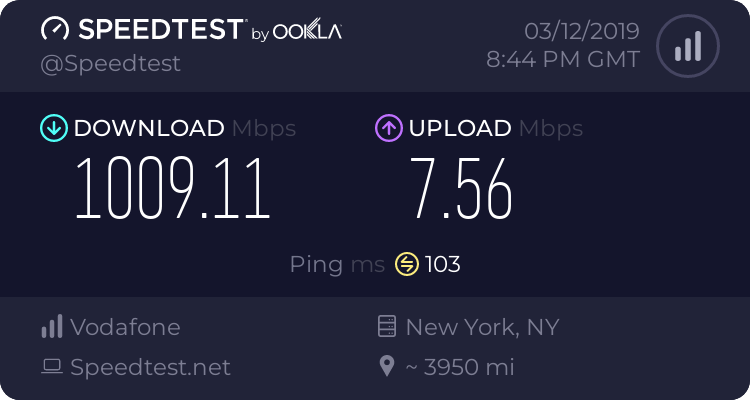Image resolution: width=750 pixels, height=400 pixels.
Task: Click the server icon beside New York
Action: [x=387, y=327]
